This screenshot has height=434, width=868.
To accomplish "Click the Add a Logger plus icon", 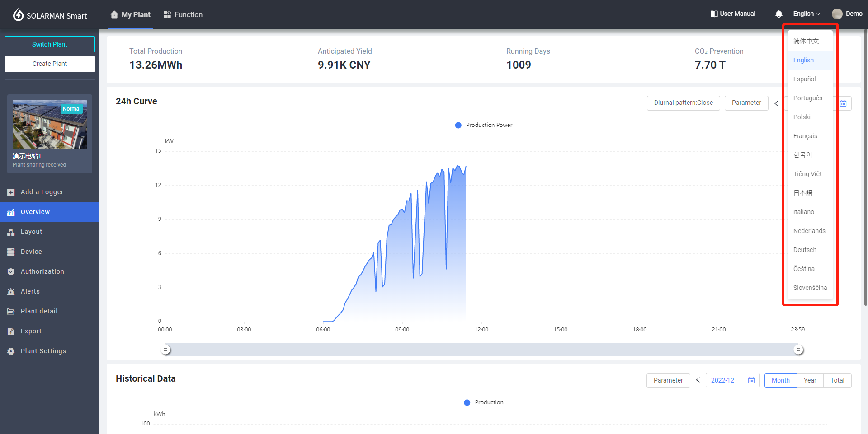I will (x=11, y=192).
